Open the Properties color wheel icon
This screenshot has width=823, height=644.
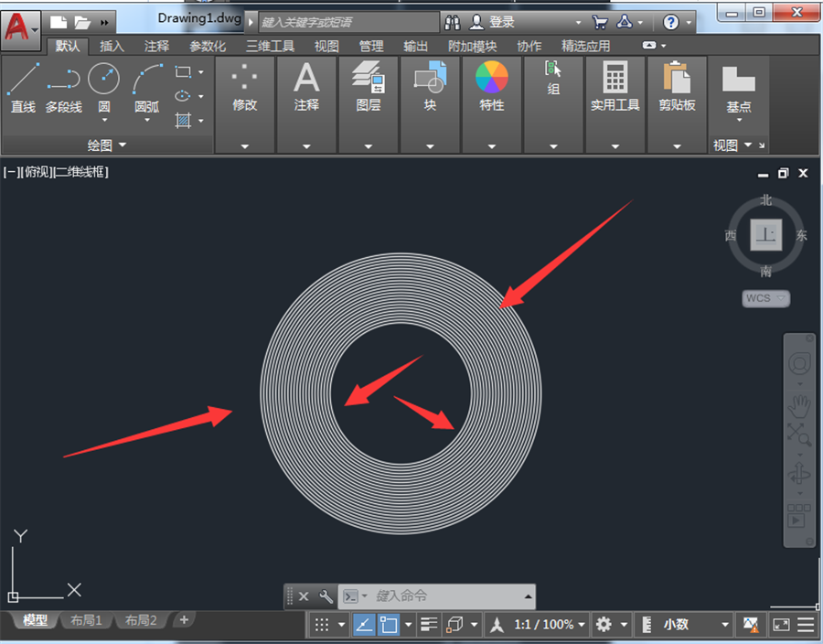(x=492, y=77)
